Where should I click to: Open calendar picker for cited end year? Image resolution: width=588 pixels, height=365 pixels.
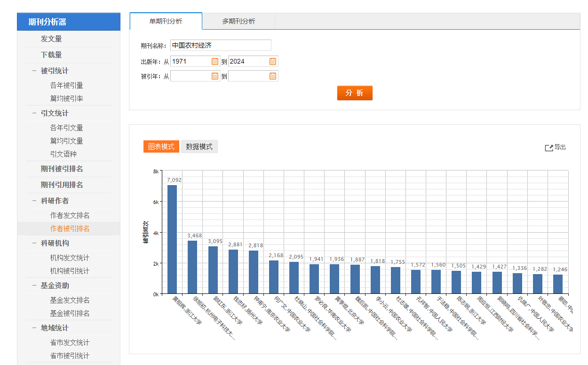(273, 76)
